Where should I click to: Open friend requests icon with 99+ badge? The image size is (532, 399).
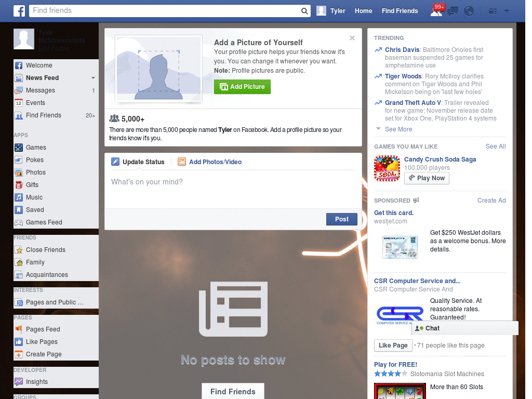(x=436, y=11)
